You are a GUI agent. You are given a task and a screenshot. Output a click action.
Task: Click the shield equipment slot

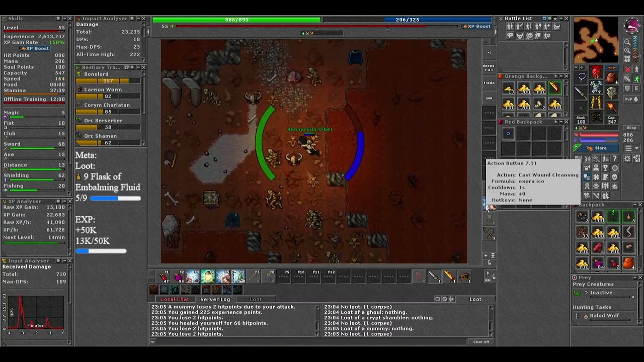tap(611, 93)
